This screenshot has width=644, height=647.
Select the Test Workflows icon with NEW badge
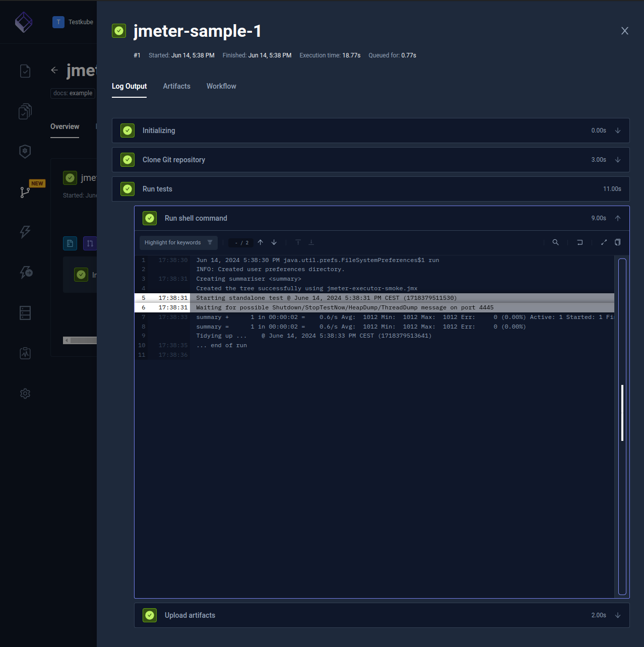coord(25,192)
